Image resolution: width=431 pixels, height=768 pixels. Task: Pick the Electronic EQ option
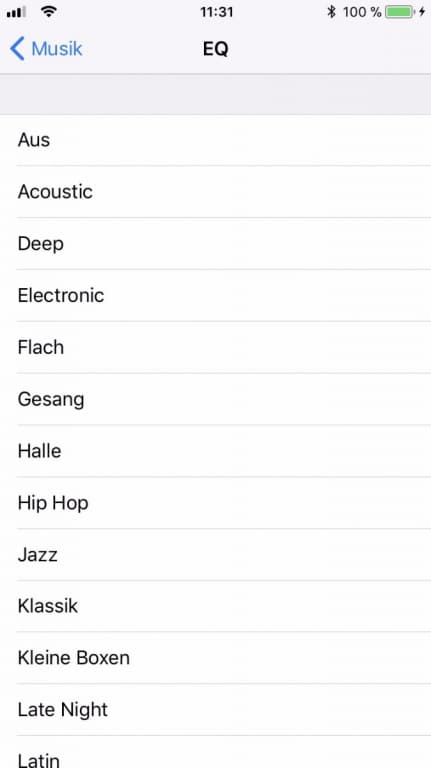pyautogui.click(x=216, y=296)
